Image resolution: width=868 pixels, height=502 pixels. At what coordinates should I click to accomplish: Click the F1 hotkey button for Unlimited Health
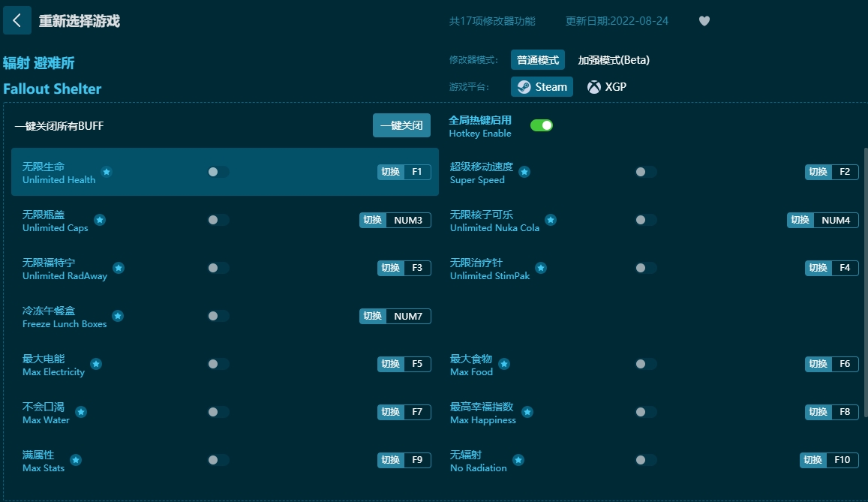[404, 172]
